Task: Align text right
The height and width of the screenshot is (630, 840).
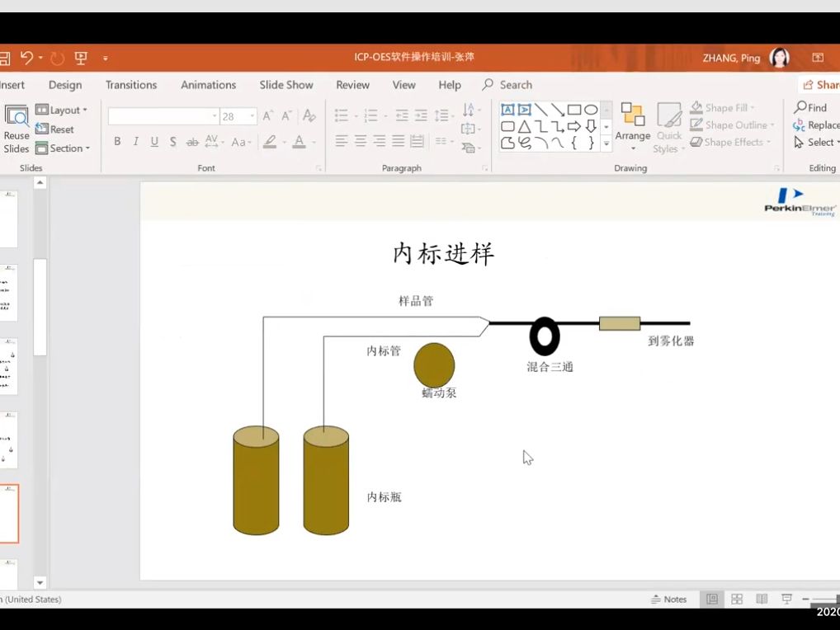Action: pyautogui.click(x=380, y=141)
